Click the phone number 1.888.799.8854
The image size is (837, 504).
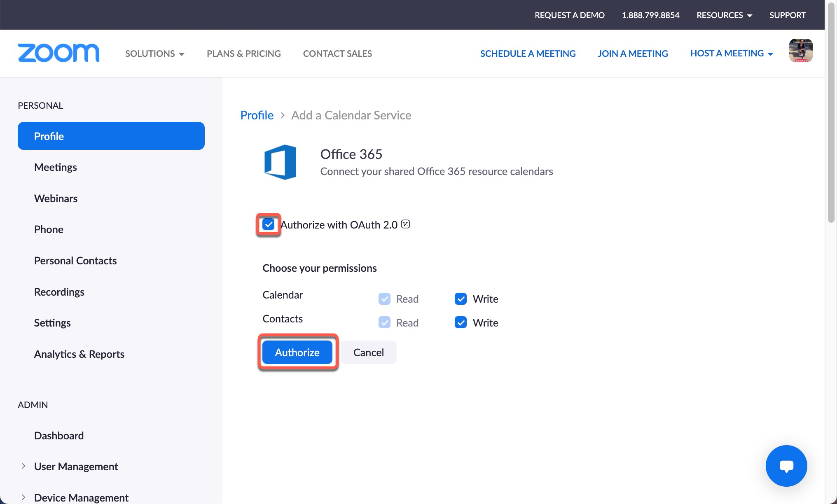click(650, 15)
